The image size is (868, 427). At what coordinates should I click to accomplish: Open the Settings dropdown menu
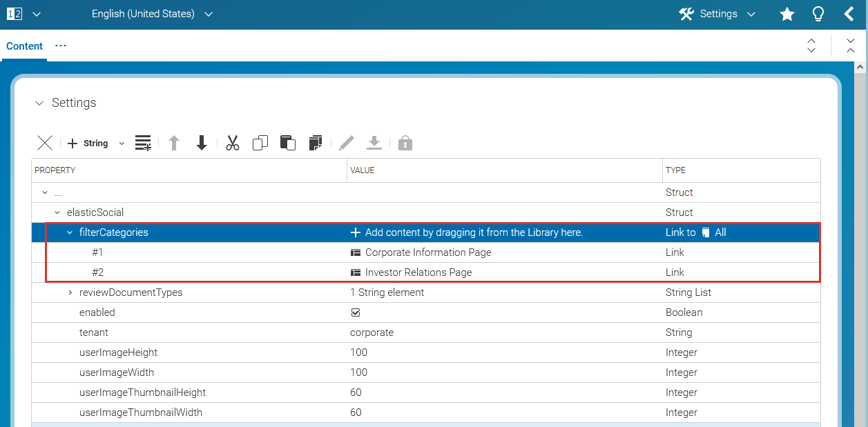coord(717,13)
